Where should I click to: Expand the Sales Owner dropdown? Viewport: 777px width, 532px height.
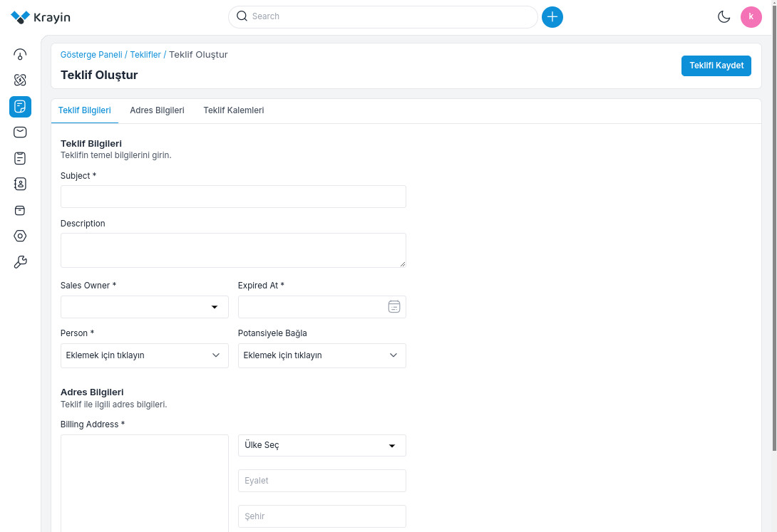(x=144, y=307)
